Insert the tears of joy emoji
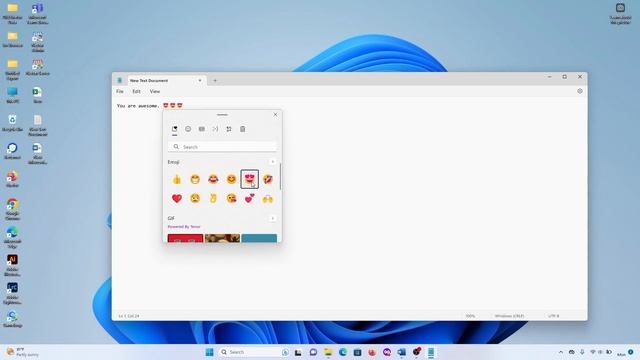Screen dimensions: 640x360 [x=213, y=179]
